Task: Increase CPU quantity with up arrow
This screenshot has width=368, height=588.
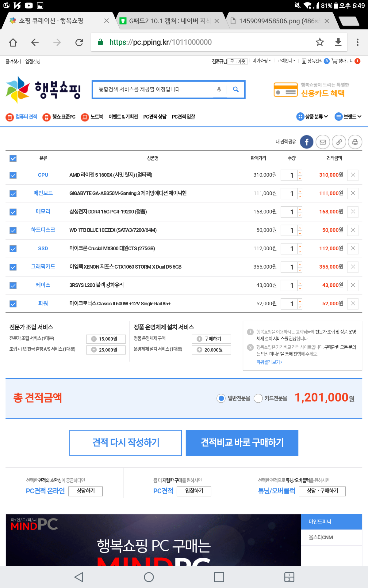Action: [x=300, y=172]
